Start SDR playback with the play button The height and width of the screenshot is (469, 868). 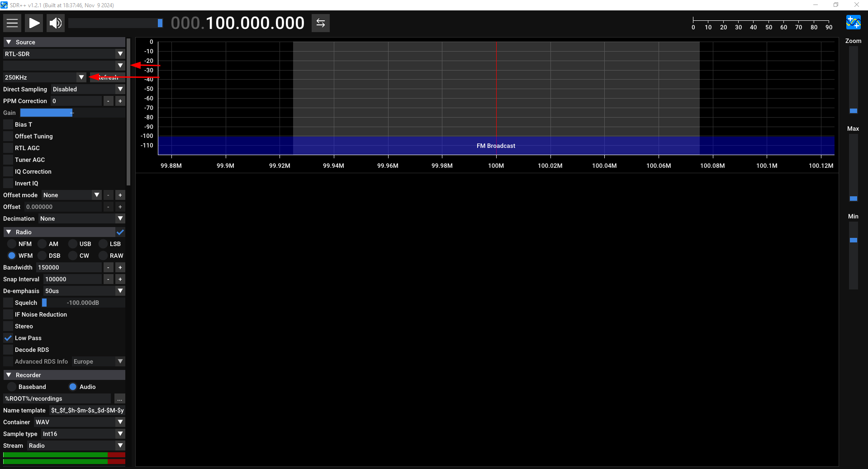pyautogui.click(x=34, y=23)
